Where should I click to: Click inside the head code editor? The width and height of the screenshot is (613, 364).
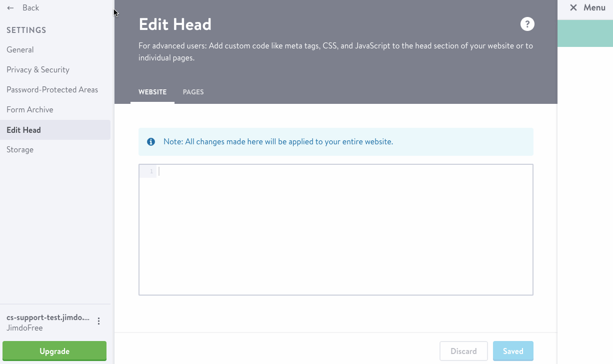345,230
